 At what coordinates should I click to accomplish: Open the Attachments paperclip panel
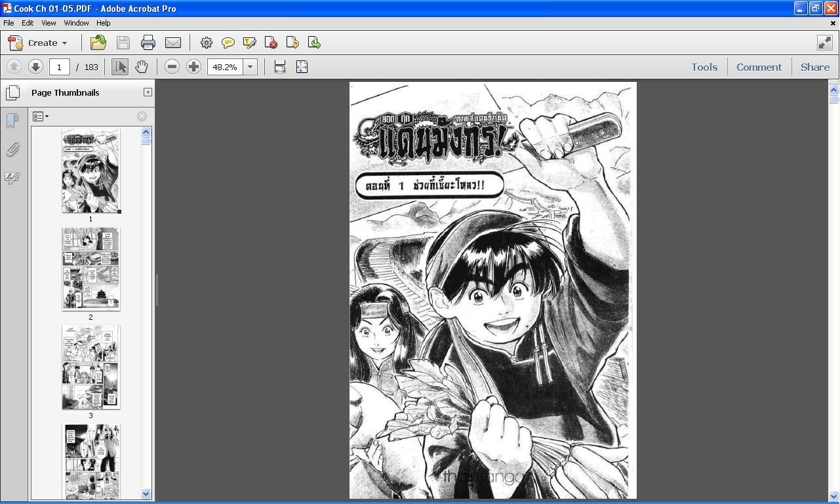pyautogui.click(x=12, y=149)
